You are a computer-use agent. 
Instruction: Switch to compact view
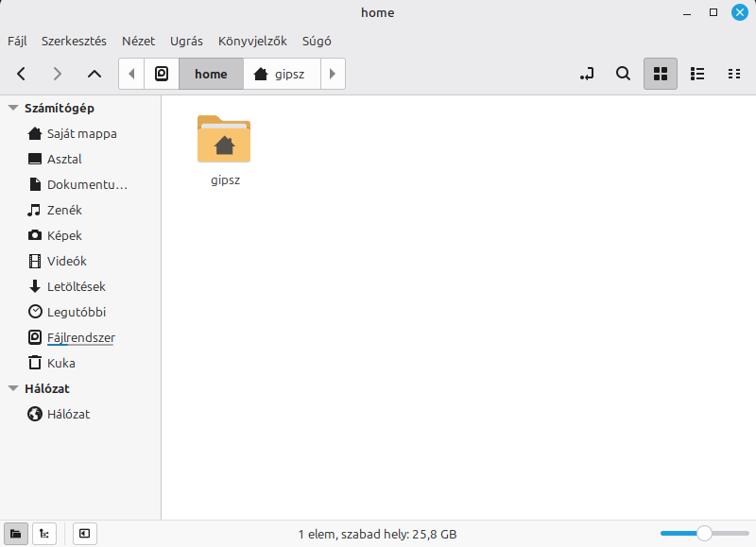click(x=733, y=74)
